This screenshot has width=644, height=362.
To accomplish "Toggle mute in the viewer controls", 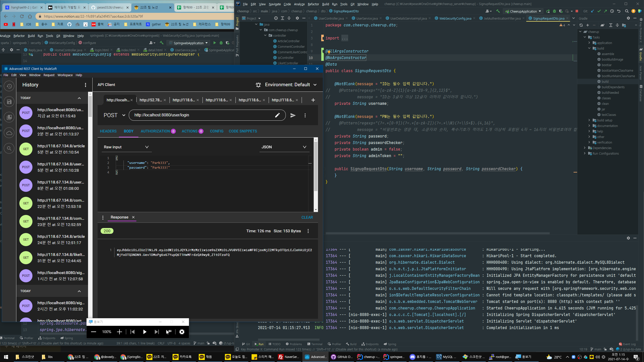I will pos(169,332).
